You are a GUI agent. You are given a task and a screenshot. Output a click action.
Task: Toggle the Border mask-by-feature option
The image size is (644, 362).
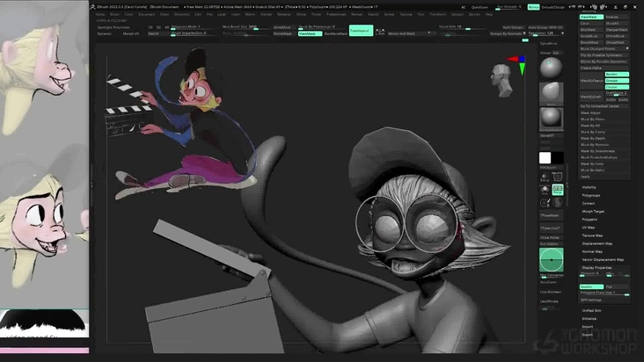[617, 74]
